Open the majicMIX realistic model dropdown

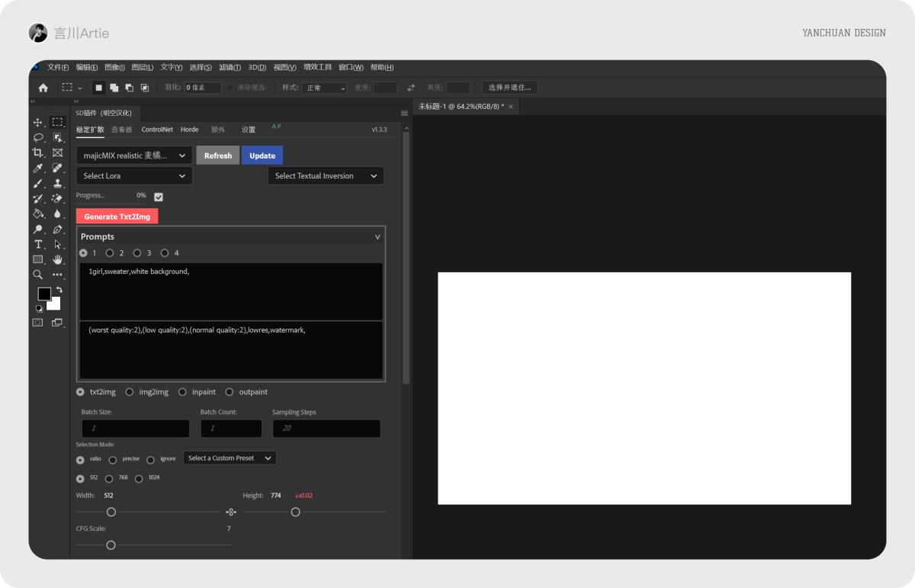[x=133, y=155]
